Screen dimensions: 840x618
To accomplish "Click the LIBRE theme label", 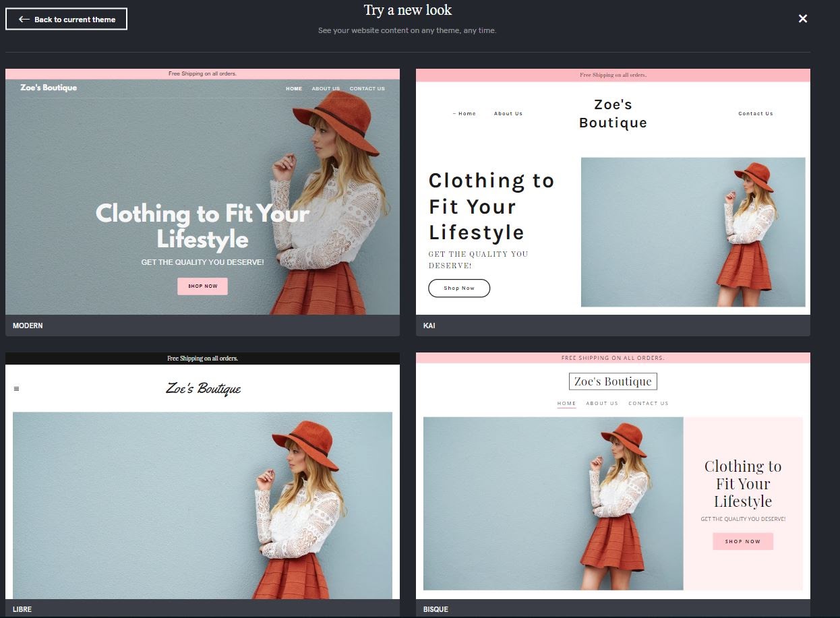I will pyautogui.click(x=22, y=609).
